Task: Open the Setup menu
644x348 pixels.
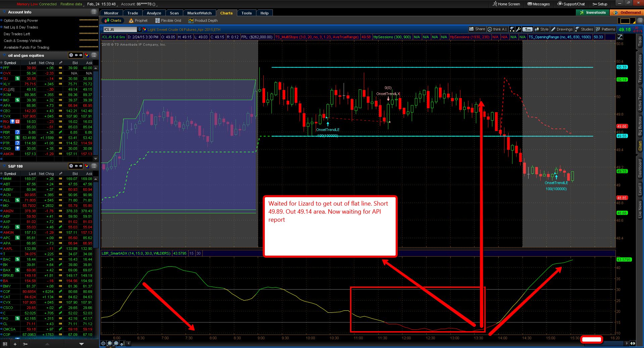Action: click(x=600, y=4)
